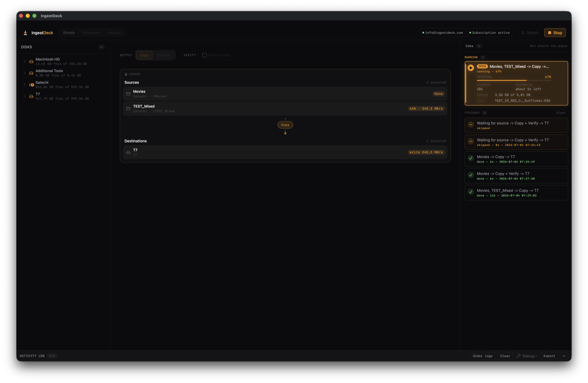588x383 pixels.
Task: Click the file name TEST_ZR_RED_C…_Sunflower.R3D
Action: click(x=522, y=101)
